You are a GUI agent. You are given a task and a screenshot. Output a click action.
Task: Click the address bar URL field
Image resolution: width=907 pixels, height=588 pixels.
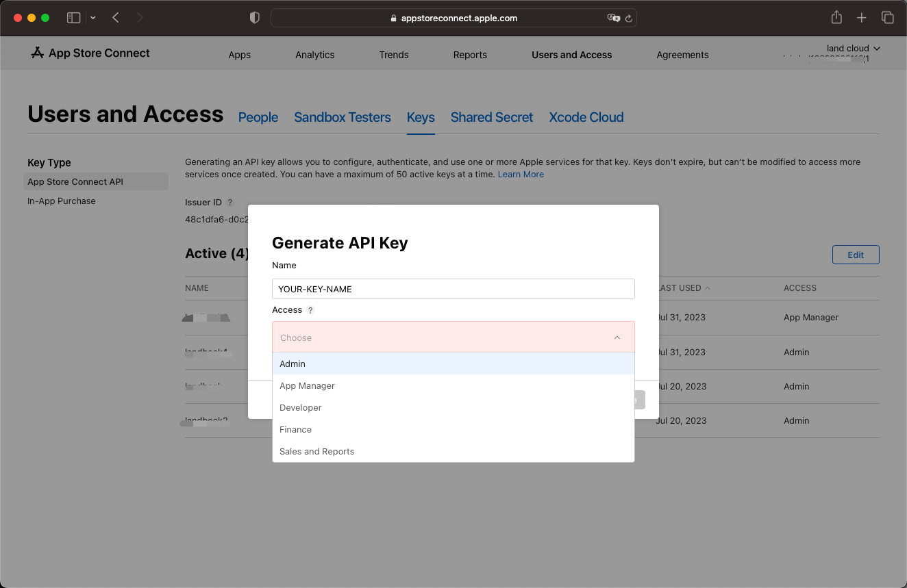[x=453, y=18]
